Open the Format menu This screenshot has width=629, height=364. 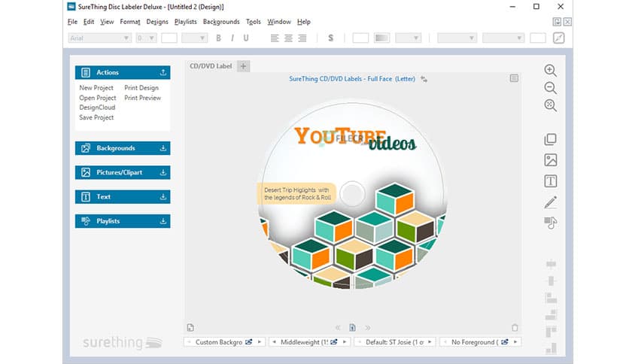click(x=130, y=22)
